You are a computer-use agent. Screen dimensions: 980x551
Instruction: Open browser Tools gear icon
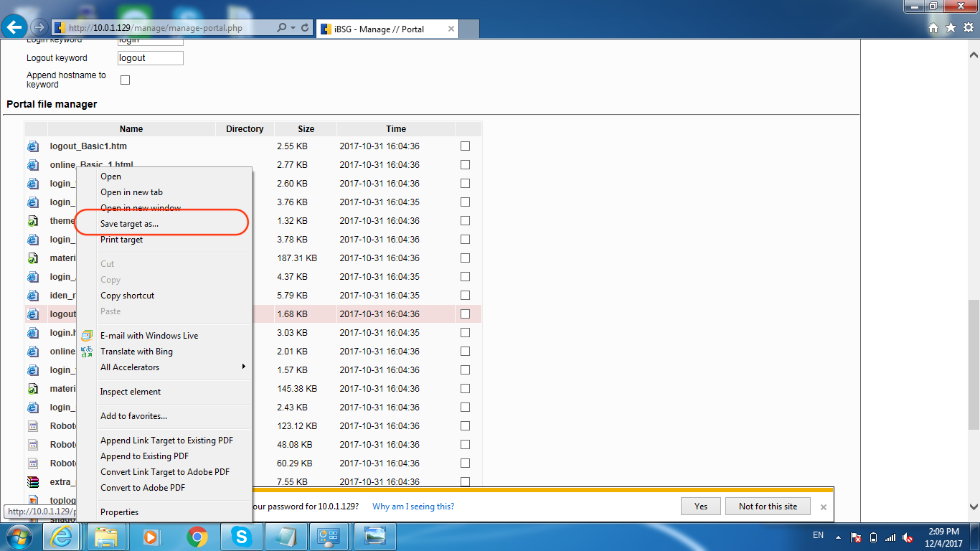pos(968,28)
